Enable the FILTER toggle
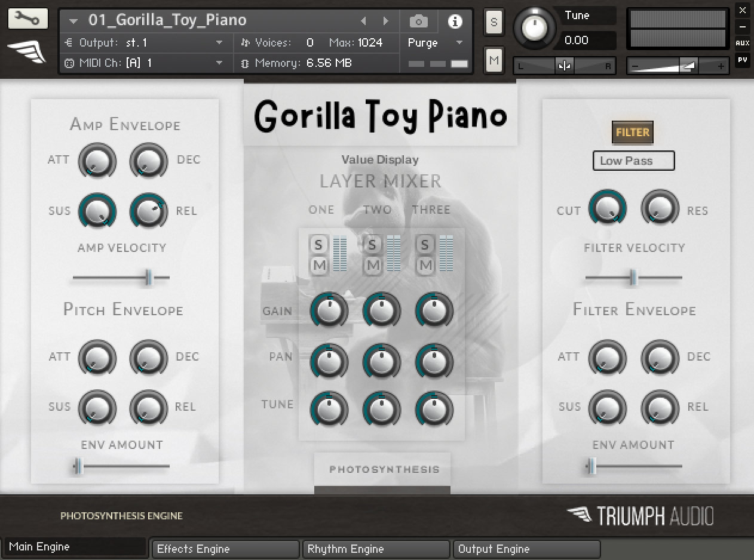The height and width of the screenshot is (560, 754). click(632, 133)
